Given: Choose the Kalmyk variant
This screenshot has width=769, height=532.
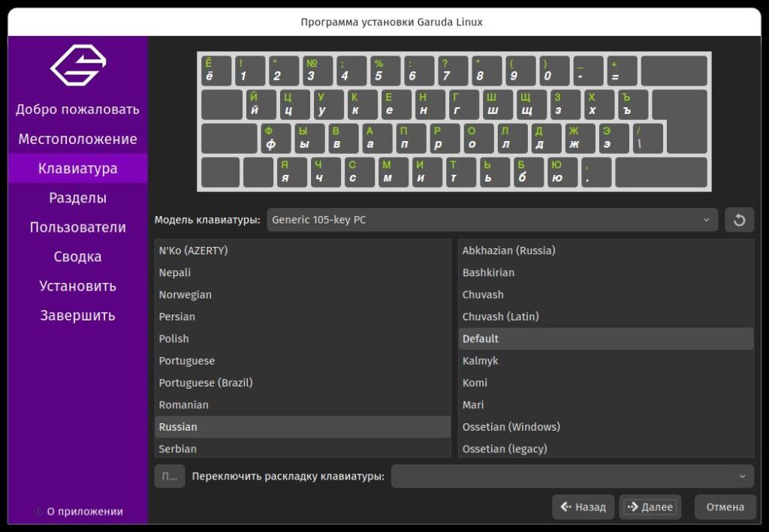Looking at the screenshot, I should pos(606,361).
